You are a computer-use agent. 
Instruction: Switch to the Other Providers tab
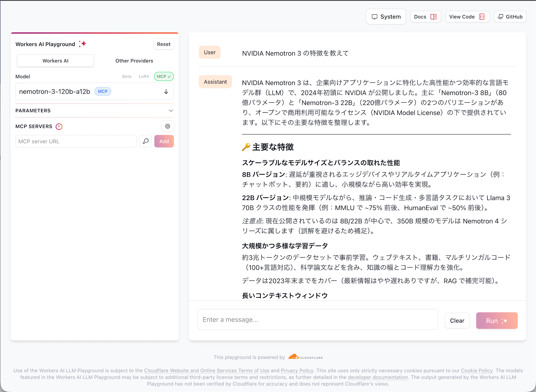tap(134, 61)
